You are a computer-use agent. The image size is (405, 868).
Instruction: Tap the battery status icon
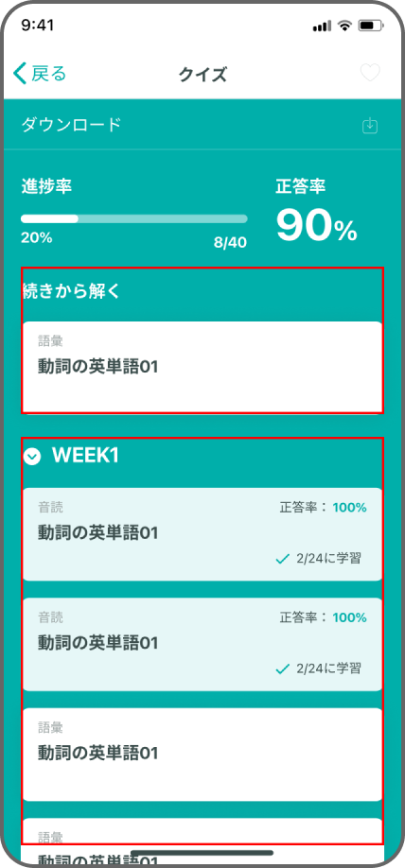pyautogui.click(x=368, y=26)
